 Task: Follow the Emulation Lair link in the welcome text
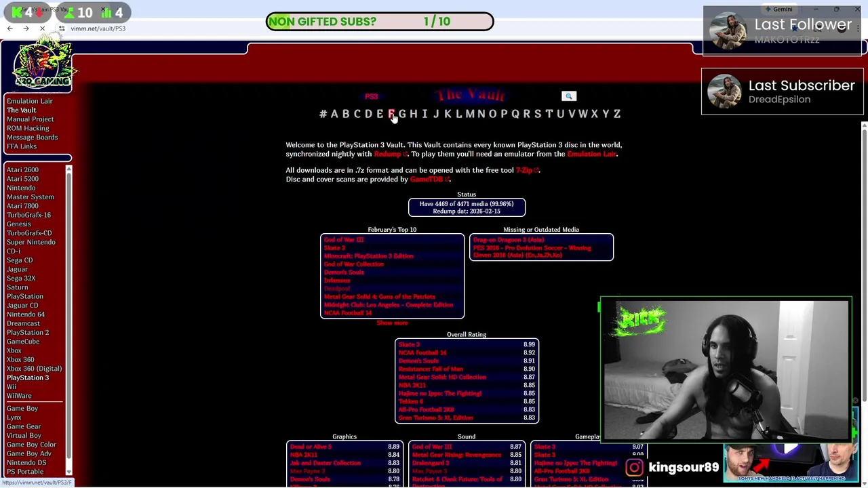click(x=591, y=154)
